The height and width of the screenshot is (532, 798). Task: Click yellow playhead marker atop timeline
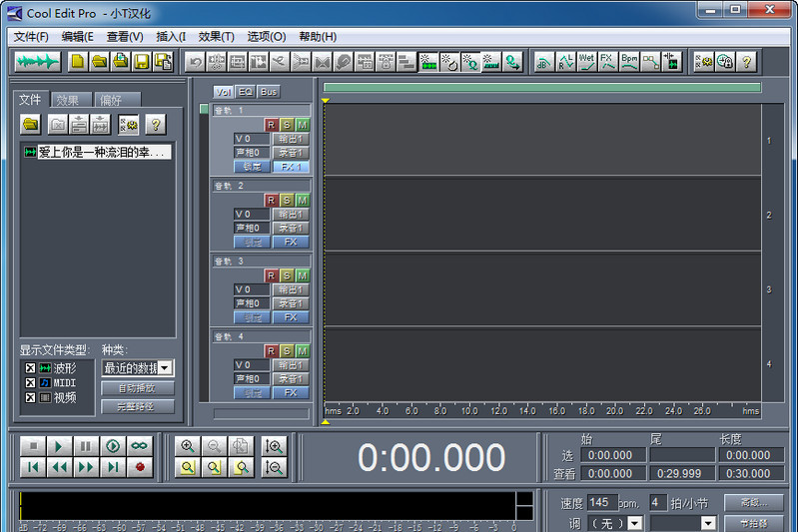point(326,101)
